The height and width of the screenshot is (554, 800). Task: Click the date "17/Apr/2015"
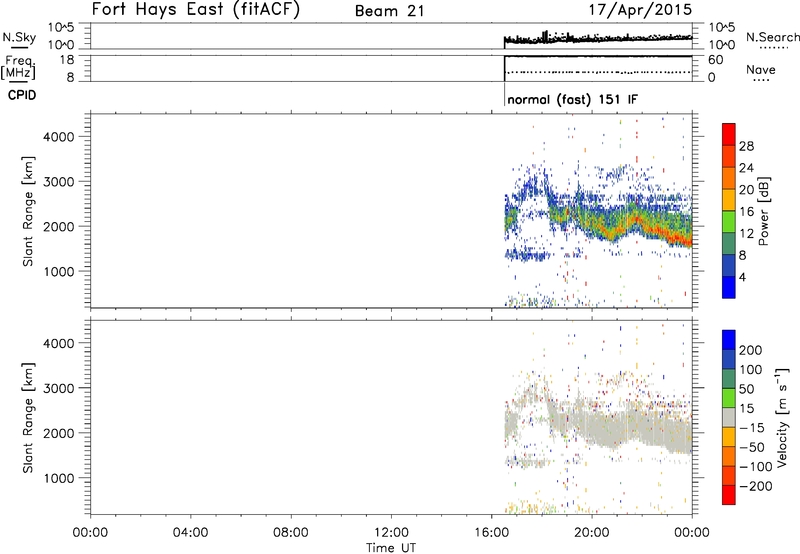point(640,10)
